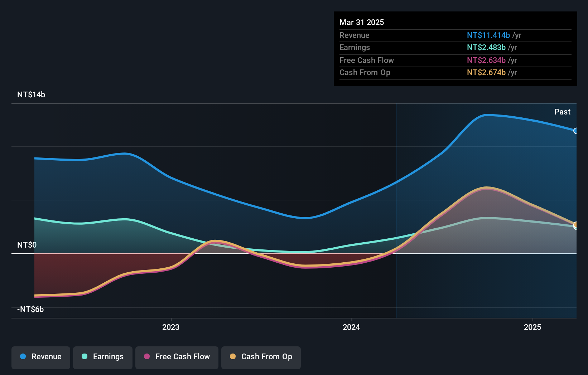Viewport: 588px width, 375px height.
Task: Click the 2023 x-axis label
Action: (171, 327)
